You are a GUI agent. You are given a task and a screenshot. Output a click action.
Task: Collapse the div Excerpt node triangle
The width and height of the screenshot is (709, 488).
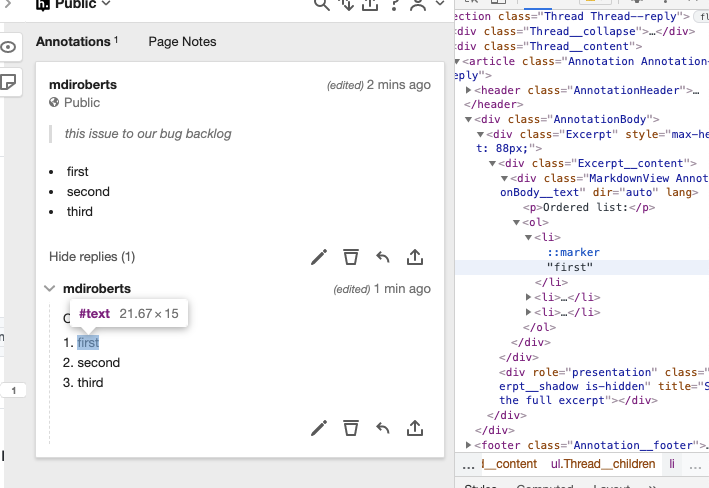(481, 134)
